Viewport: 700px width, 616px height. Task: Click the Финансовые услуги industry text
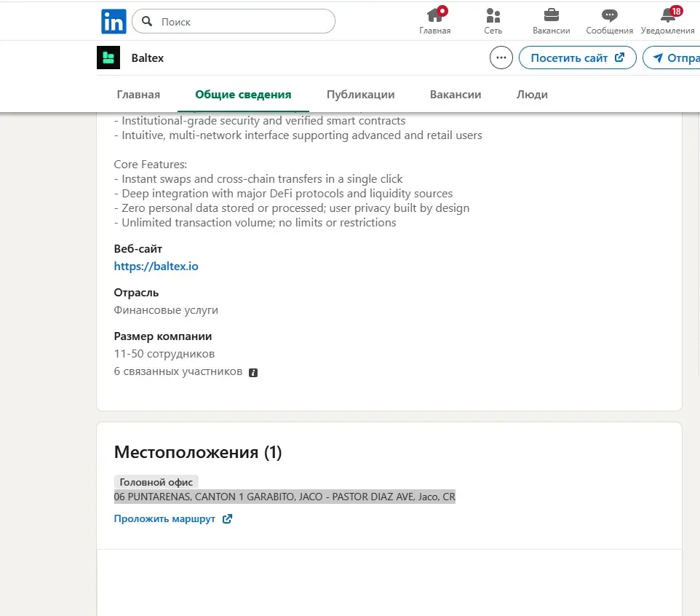pyautogui.click(x=166, y=310)
